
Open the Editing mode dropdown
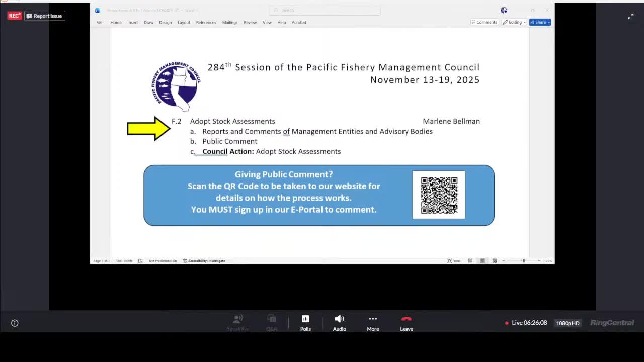(x=514, y=22)
